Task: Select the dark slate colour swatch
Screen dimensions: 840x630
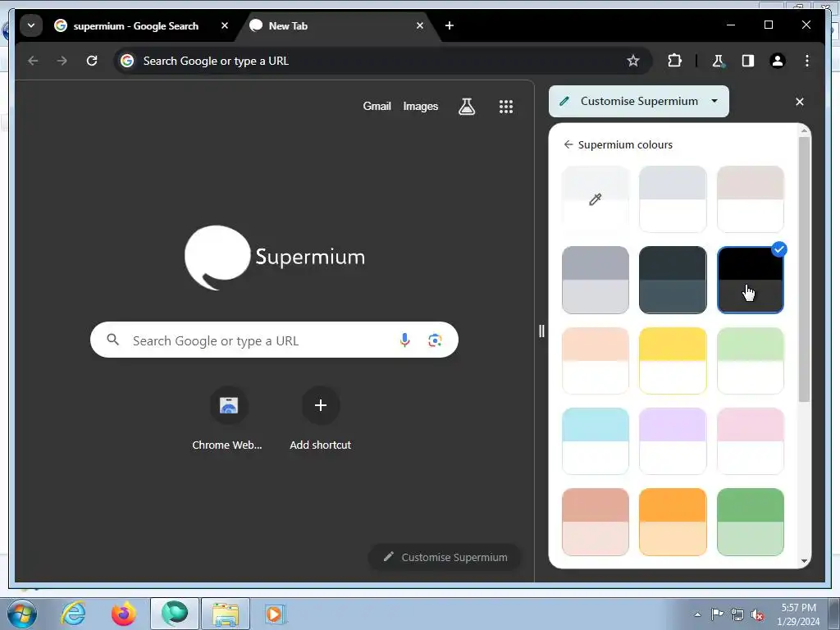Action: click(673, 280)
